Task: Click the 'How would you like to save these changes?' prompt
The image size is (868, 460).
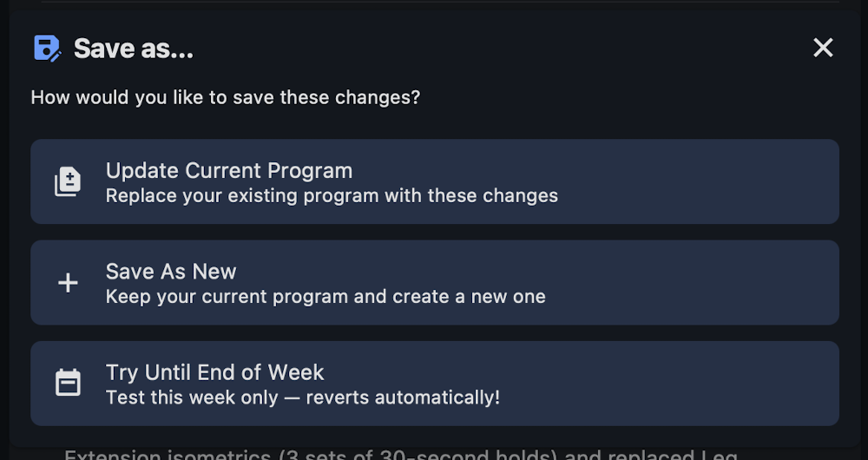Action: pyautogui.click(x=226, y=97)
